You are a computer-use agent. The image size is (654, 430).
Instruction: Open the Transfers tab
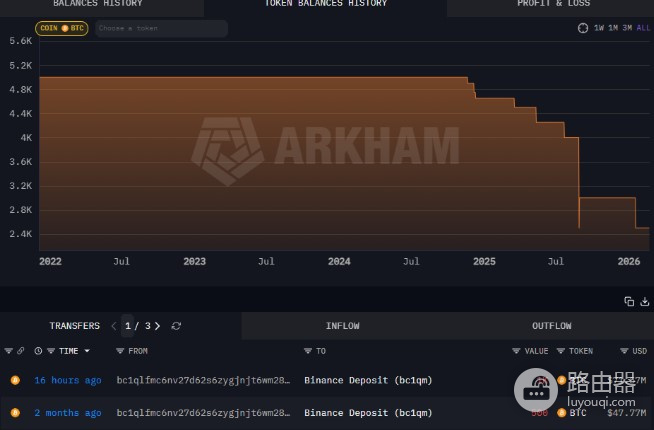pyautogui.click(x=75, y=326)
